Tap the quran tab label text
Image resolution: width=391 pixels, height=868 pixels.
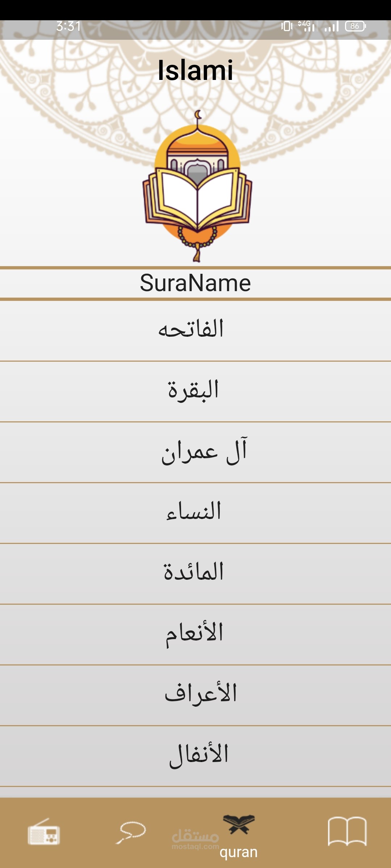click(x=239, y=852)
